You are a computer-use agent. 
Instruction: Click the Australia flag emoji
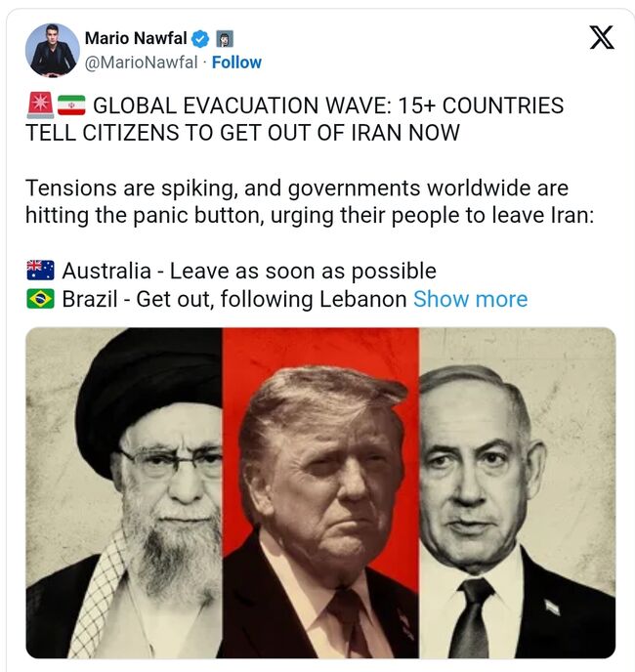(x=40, y=271)
